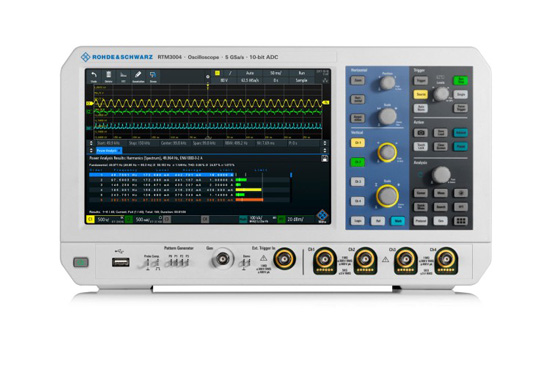Viewport: 550px width, 365px height.
Task: Open the 50 ms time base setting
Action: 276,73
